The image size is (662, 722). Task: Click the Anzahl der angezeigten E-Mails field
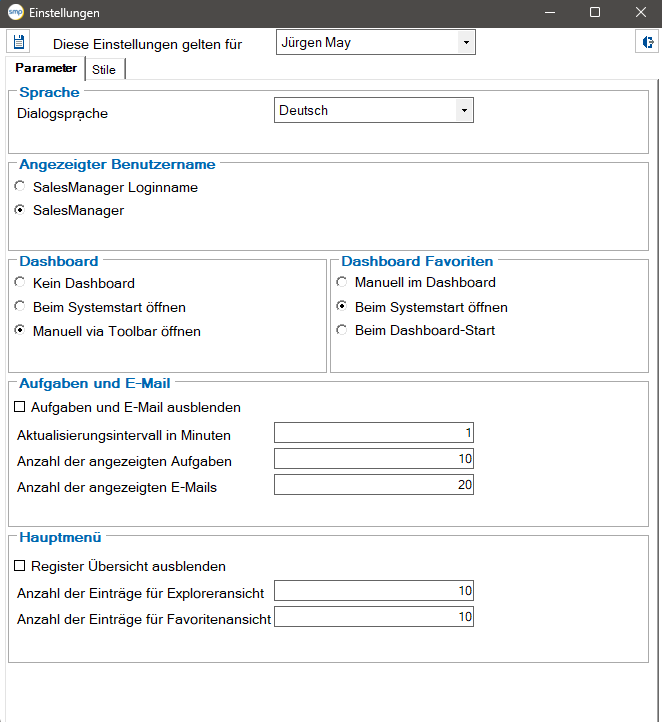[374, 484]
